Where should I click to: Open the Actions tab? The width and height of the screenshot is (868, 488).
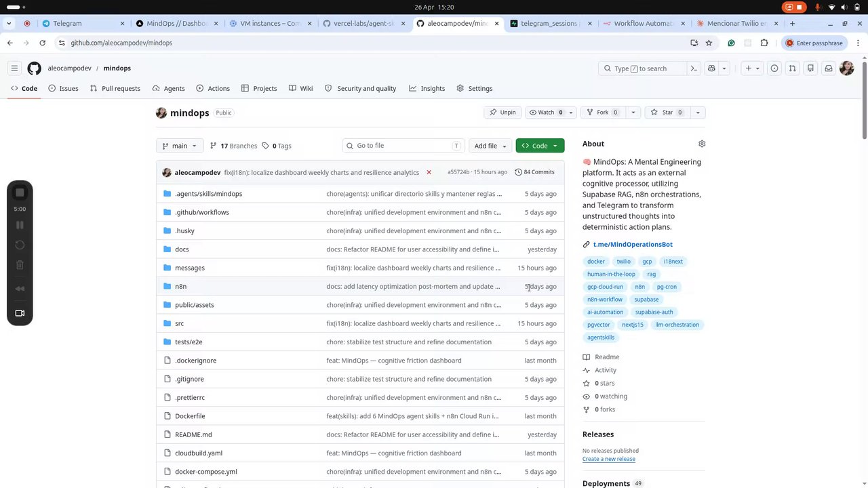tap(213, 89)
